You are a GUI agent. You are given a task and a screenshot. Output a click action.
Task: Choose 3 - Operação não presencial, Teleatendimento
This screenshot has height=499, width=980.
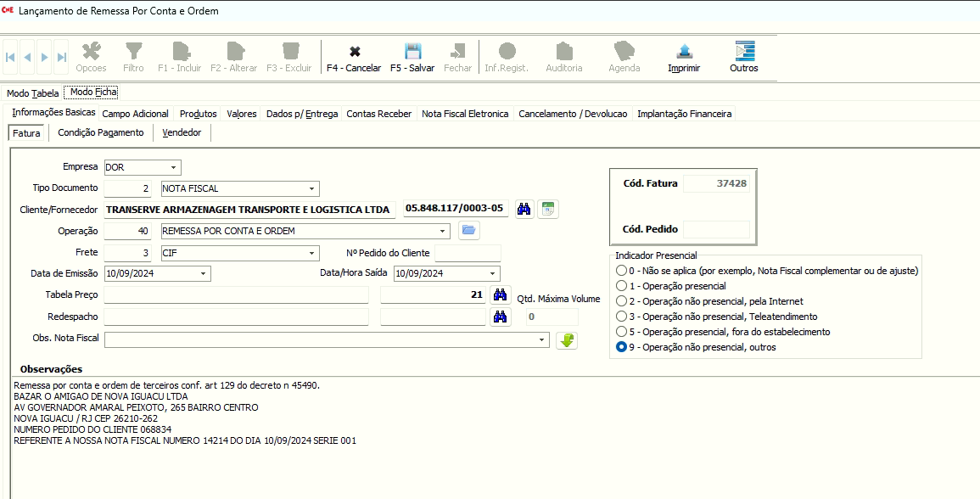pos(622,317)
